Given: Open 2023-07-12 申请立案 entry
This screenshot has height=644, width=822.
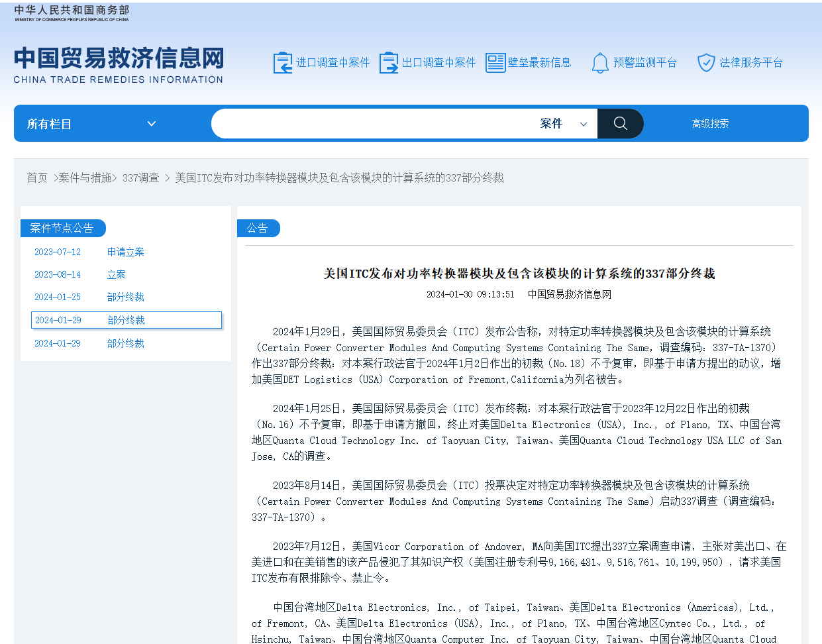Looking at the screenshot, I should click(x=126, y=252).
